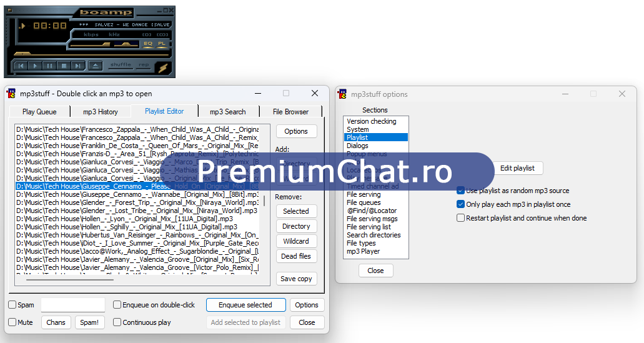Click the lightning bolt icon in boamp
This screenshot has height=343, width=644.
pyautogui.click(x=163, y=67)
